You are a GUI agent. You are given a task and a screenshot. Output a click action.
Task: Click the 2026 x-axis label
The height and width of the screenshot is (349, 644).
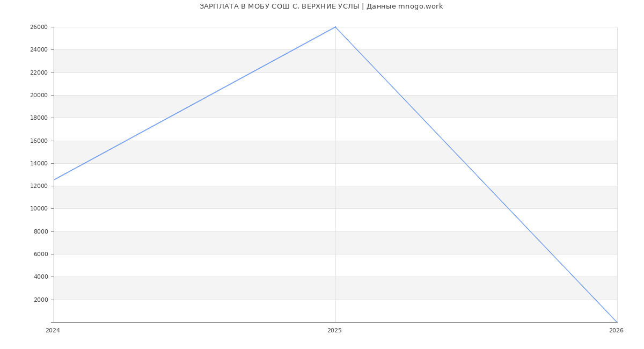click(x=616, y=331)
